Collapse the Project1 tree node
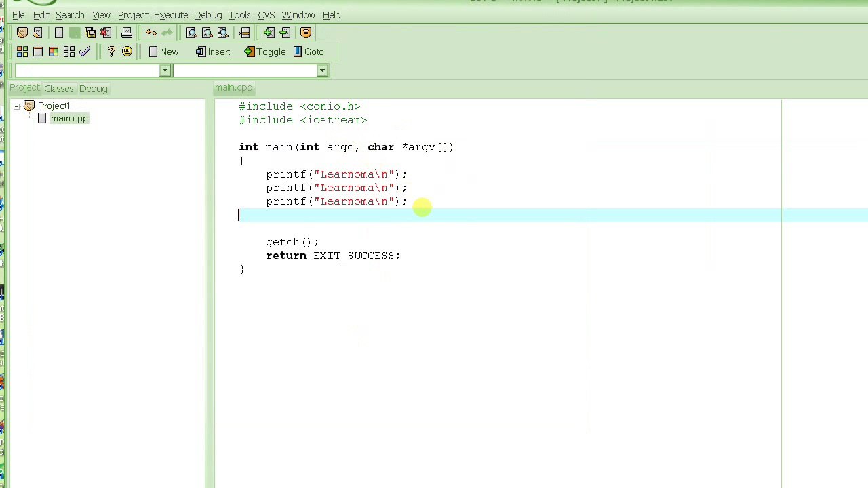 (x=16, y=106)
